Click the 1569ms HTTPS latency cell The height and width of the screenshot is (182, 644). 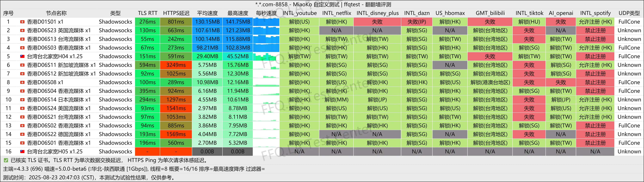coord(176,134)
